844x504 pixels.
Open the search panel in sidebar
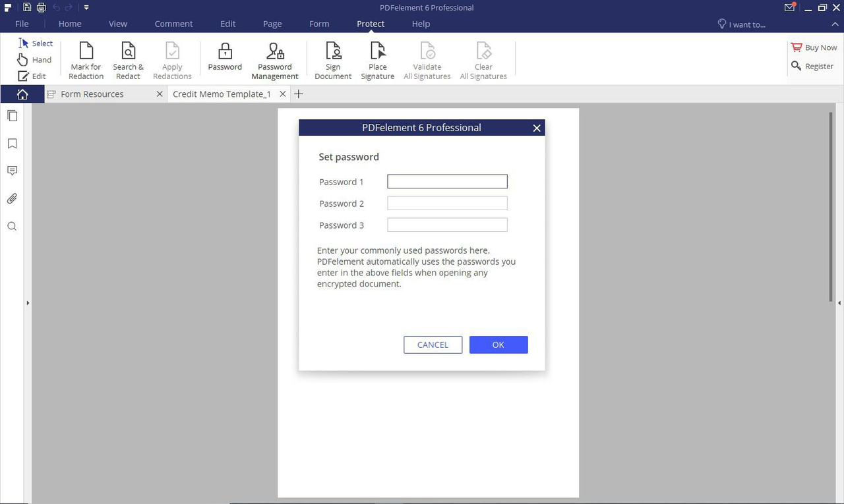coord(12,227)
